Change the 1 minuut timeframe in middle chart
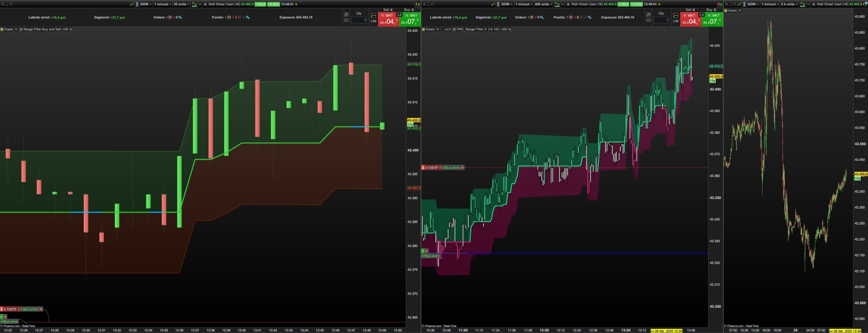Image resolution: width=868 pixels, height=333 pixels. (523, 4)
